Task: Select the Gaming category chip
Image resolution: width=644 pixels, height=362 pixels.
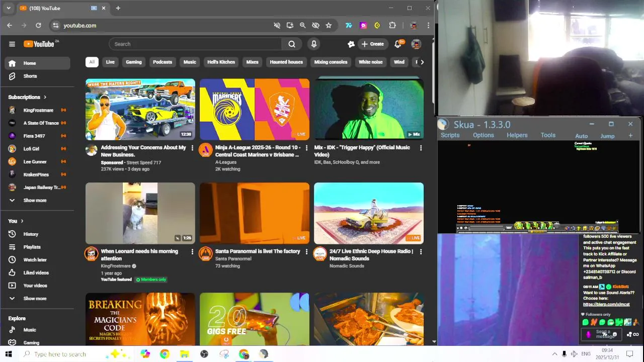Action: 133,62
